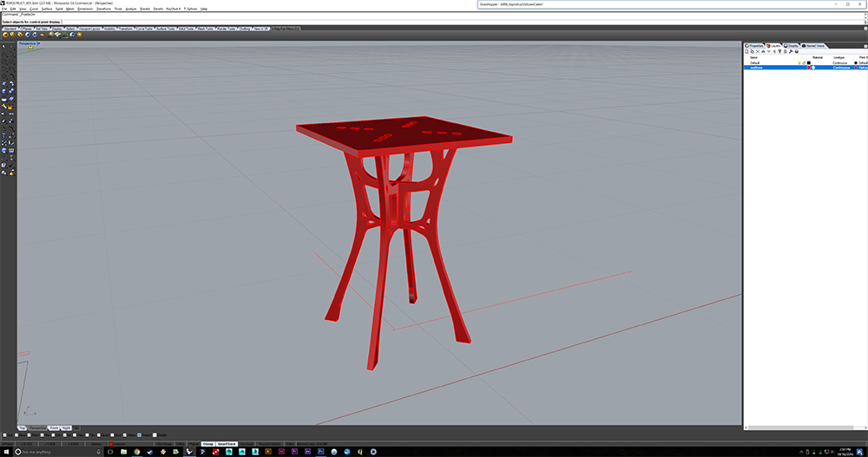Click the CPlane coordinate status pane
The width and height of the screenshot is (868, 457).
[x=7, y=444]
